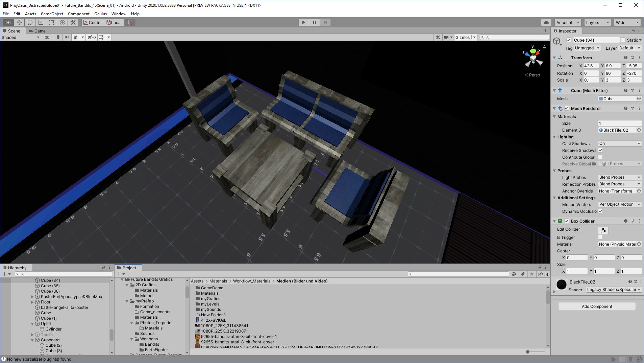Open the Account dropdown button

[x=568, y=22]
